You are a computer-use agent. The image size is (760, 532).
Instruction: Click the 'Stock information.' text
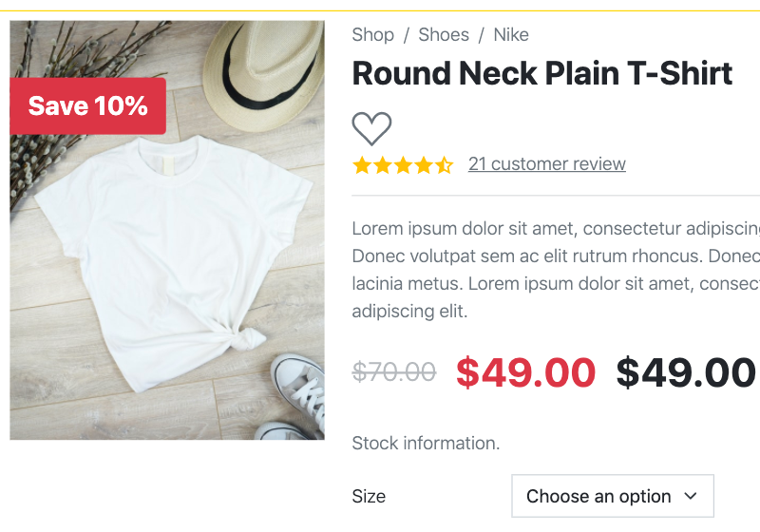tap(426, 443)
